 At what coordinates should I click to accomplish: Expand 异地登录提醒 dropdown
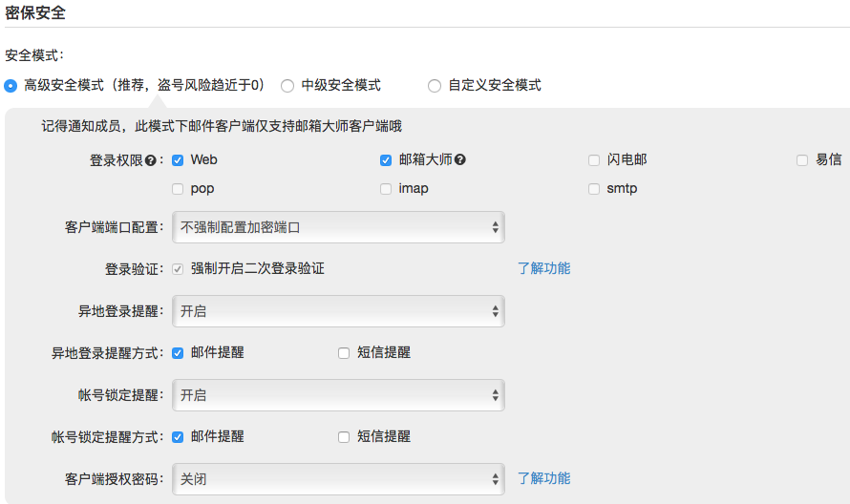(x=338, y=311)
